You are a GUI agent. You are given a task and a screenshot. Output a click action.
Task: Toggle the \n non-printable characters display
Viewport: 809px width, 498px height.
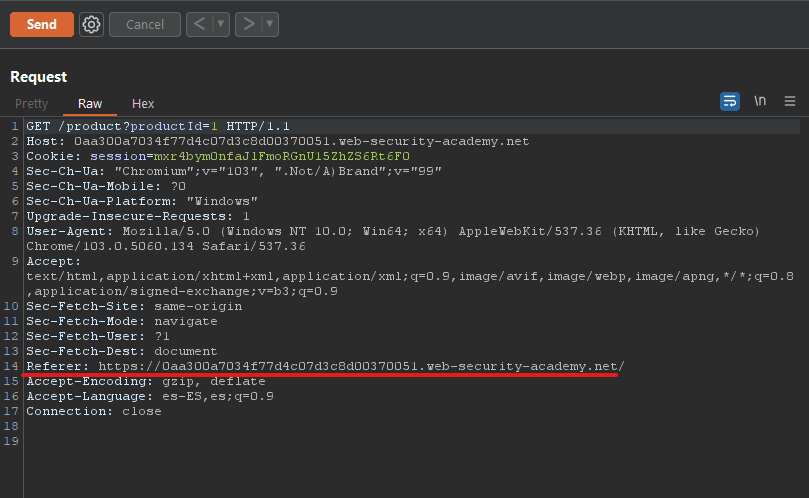(x=760, y=101)
